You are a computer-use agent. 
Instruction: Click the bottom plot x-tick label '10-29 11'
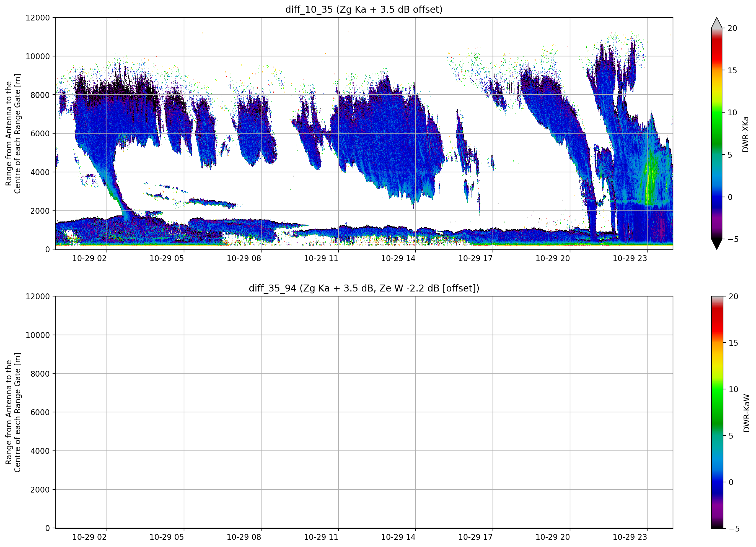pyautogui.click(x=321, y=537)
